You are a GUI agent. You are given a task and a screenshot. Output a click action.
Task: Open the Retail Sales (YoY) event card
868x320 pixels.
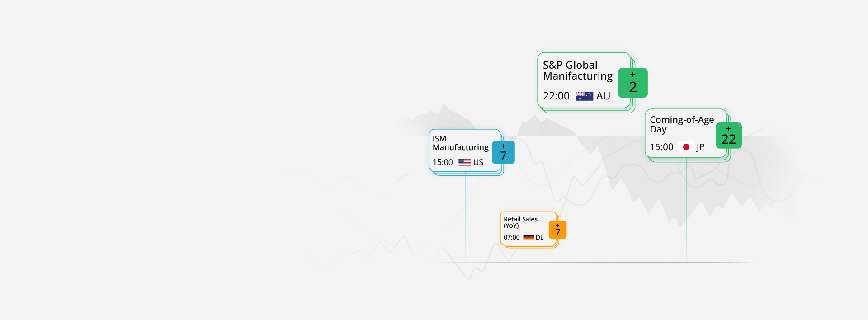(x=528, y=228)
